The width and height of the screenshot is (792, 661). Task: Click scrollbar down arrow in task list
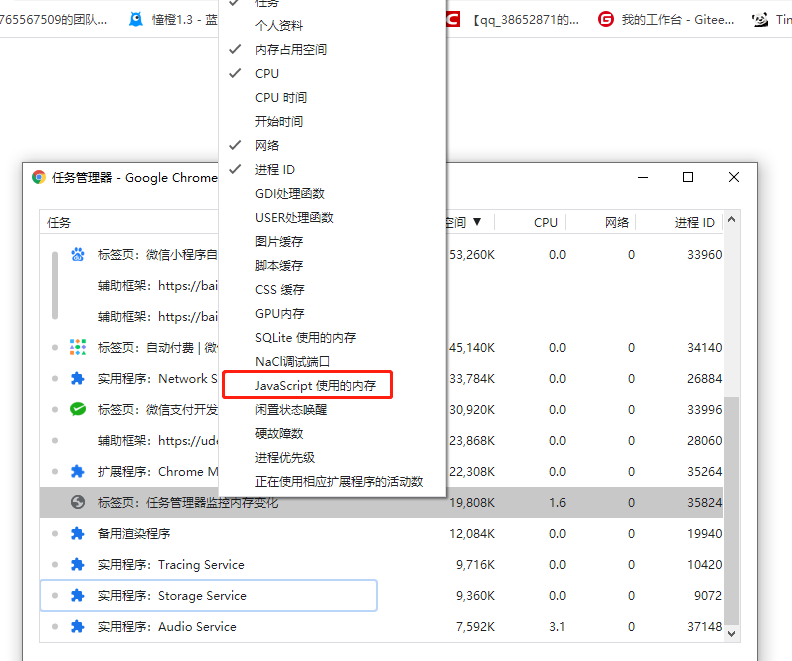point(731,633)
